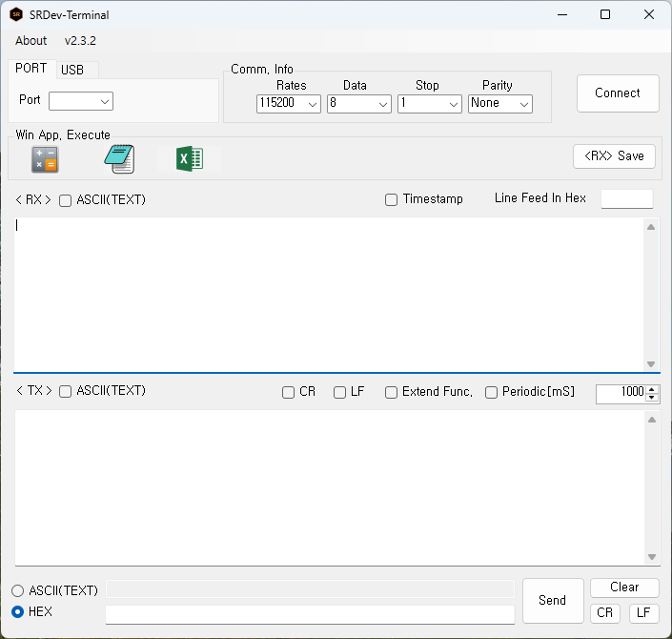Open the About menu
The width and height of the screenshot is (672, 639).
31,41
